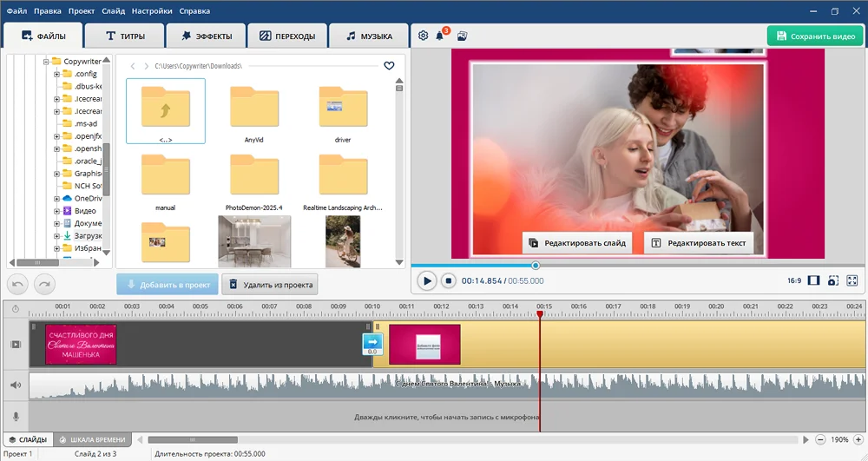Click the preview playback progress handle
The image size is (868, 461).
click(x=536, y=266)
